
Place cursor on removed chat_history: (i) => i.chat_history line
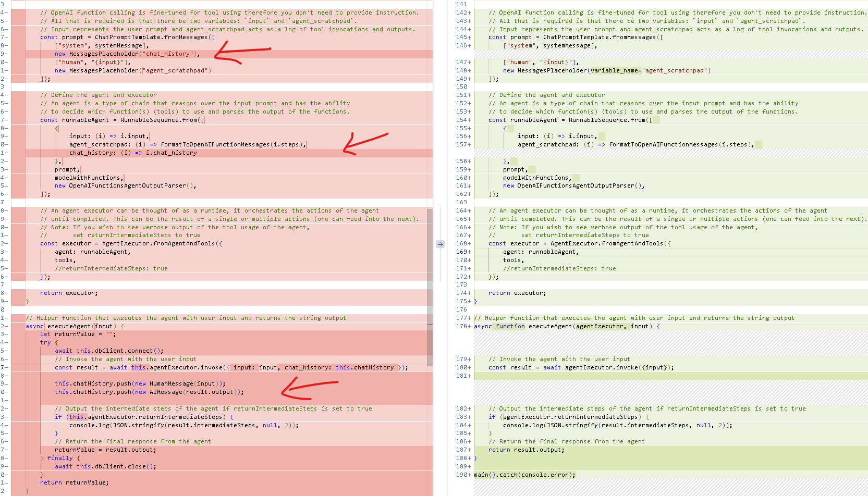click(x=133, y=153)
